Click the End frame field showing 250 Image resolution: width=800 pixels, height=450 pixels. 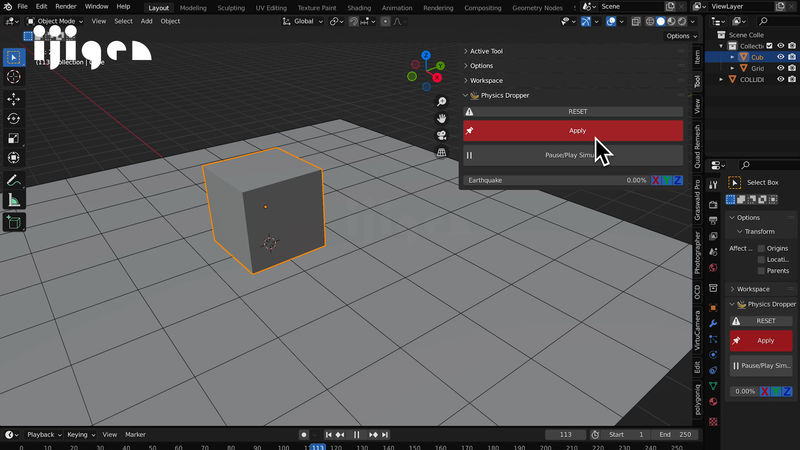pos(675,435)
